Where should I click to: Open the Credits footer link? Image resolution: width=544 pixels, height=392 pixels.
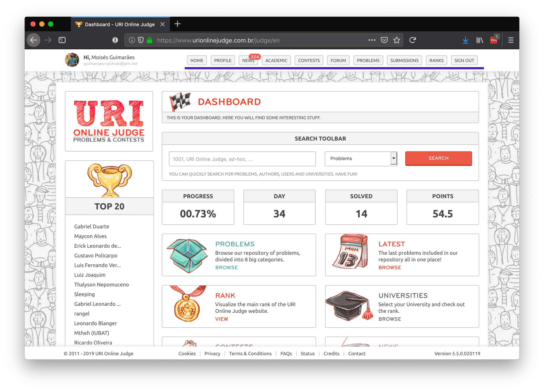(331, 354)
